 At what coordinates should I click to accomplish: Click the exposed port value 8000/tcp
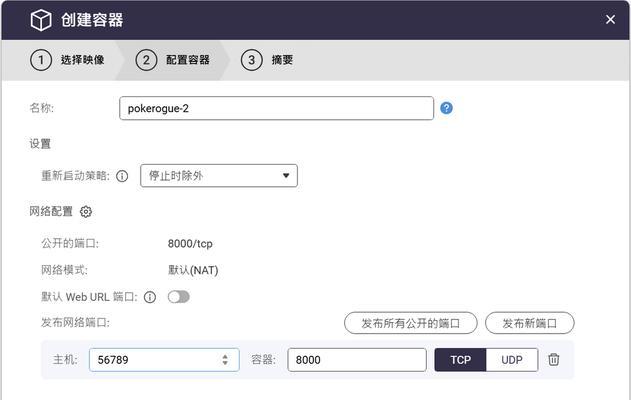(190, 243)
